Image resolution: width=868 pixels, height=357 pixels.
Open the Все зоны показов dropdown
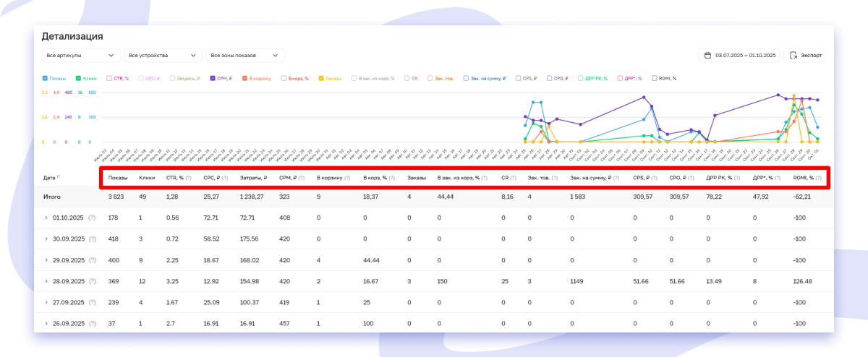pos(246,56)
